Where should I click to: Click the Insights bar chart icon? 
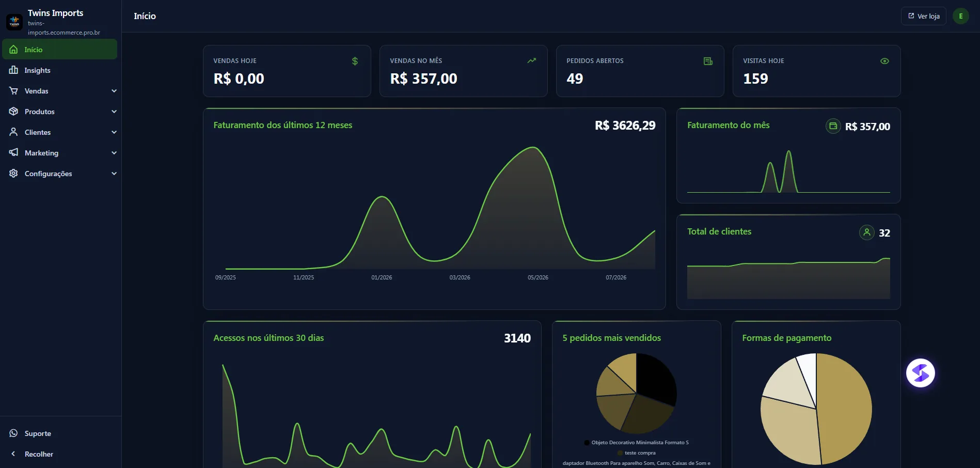click(14, 70)
